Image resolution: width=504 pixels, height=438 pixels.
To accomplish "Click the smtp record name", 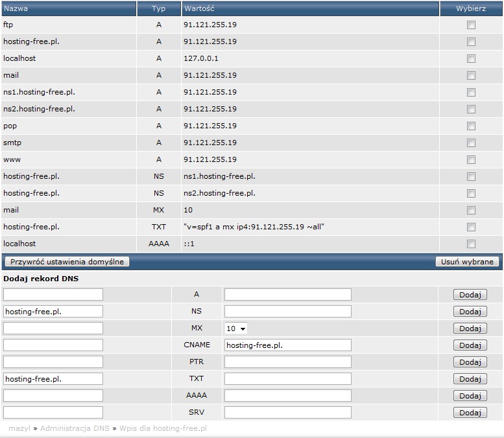I will click(12, 143).
